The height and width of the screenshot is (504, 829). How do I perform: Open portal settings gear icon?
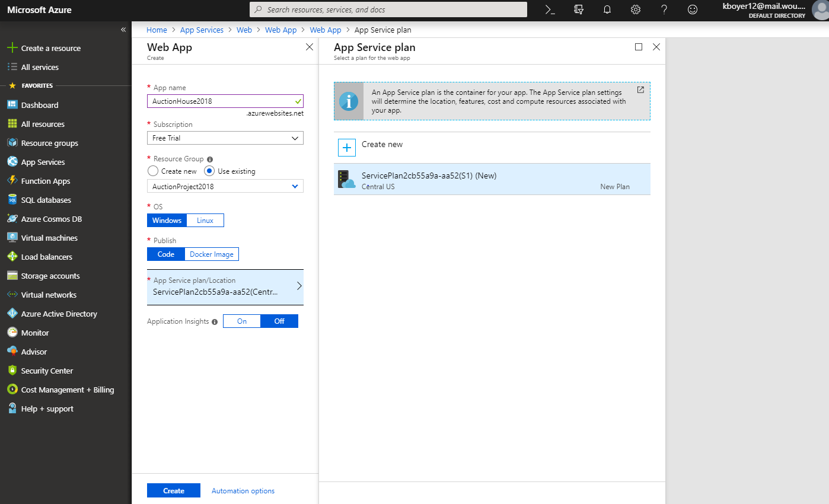[x=636, y=9]
